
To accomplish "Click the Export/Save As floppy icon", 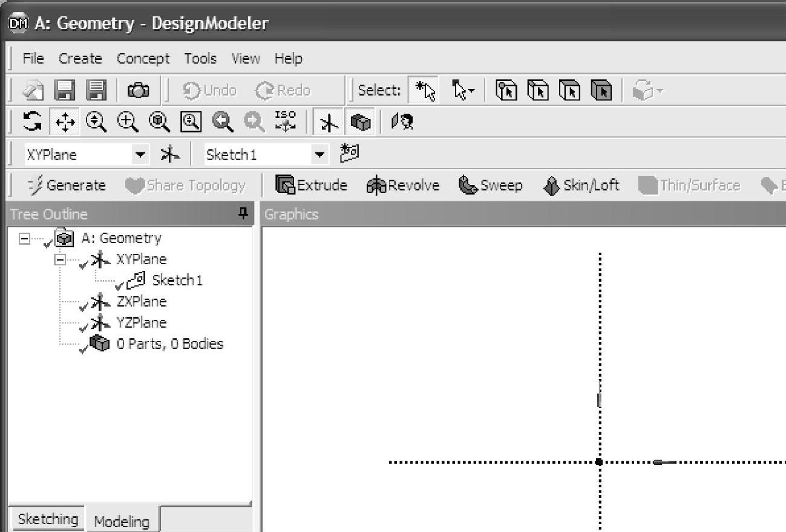I will coord(96,91).
